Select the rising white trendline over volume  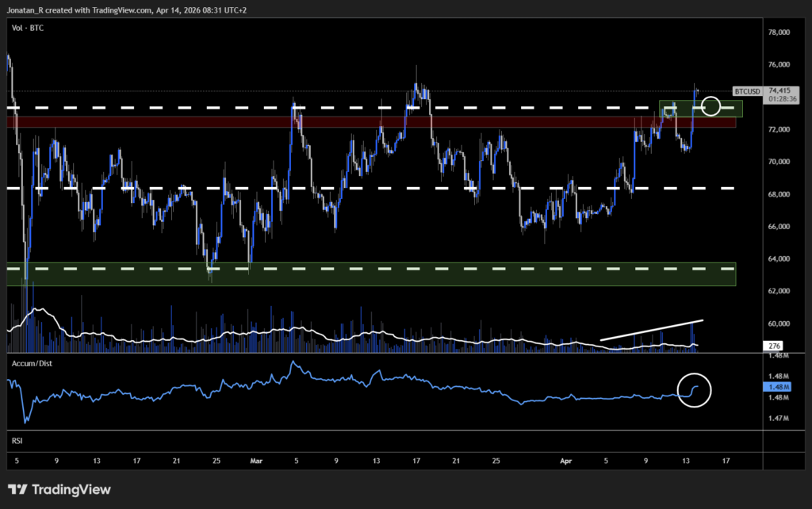(x=651, y=331)
